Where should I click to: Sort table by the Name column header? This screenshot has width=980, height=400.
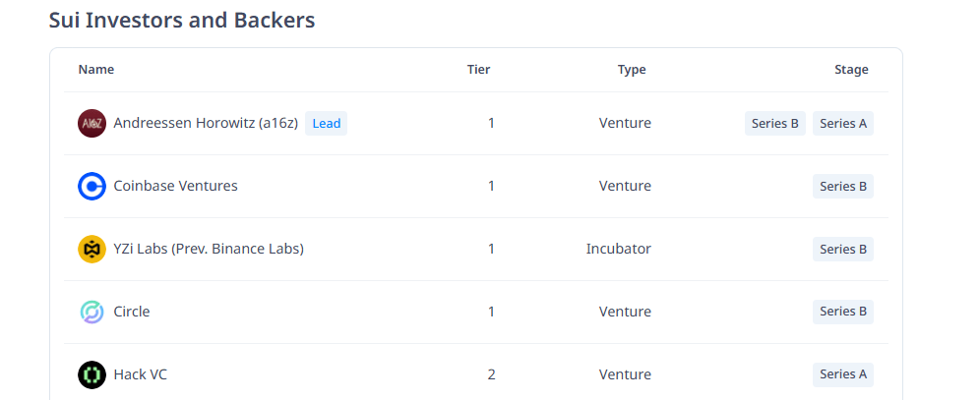tap(96, 70)
